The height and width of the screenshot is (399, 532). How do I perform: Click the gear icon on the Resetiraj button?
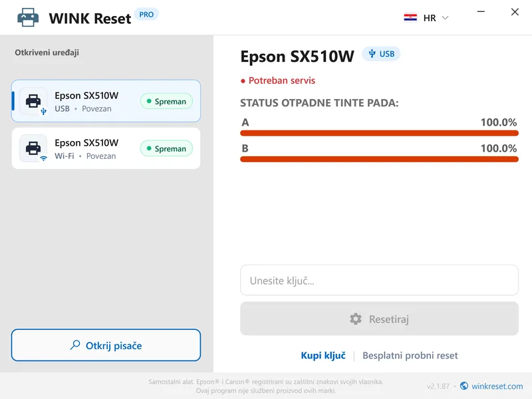pyautogui.click(x=356, y=319)
